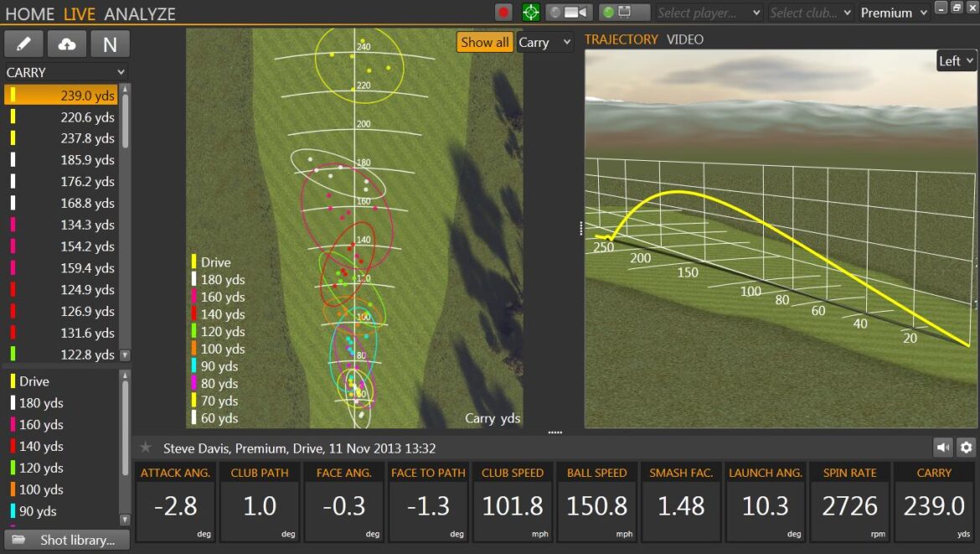
Task: Star the Steve Davis shot as favorite
Action: (146, 448)
